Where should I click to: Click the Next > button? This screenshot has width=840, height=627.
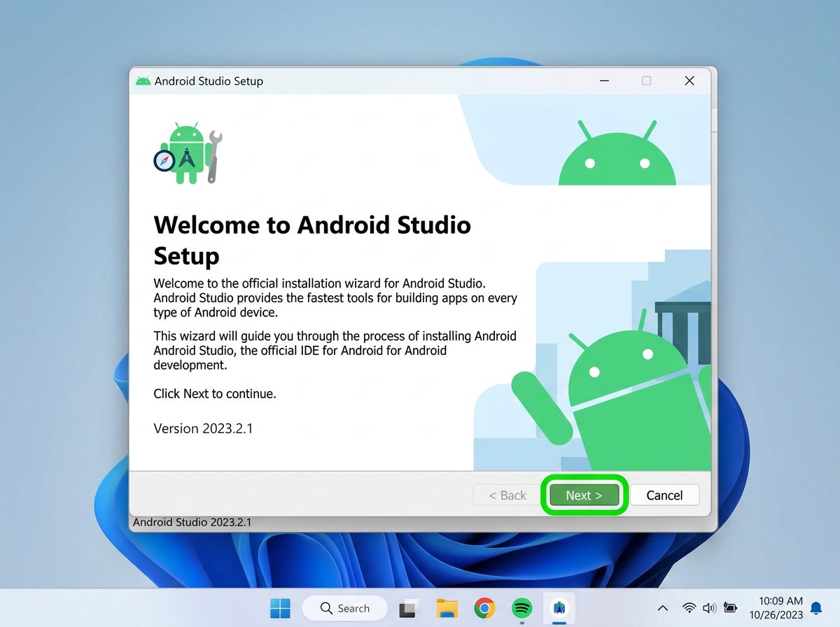(584, 495)
